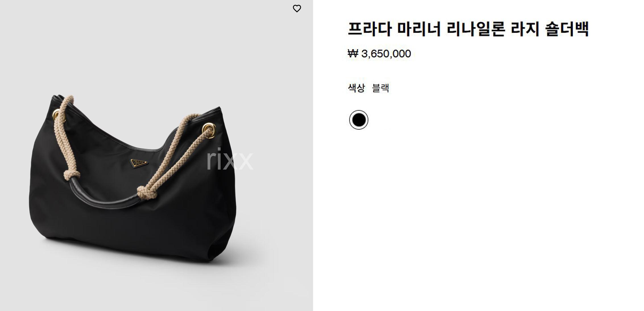
Task: Add the bag to wishlist via heart icon
Action: pyautogui.click(x=297, y=9)
